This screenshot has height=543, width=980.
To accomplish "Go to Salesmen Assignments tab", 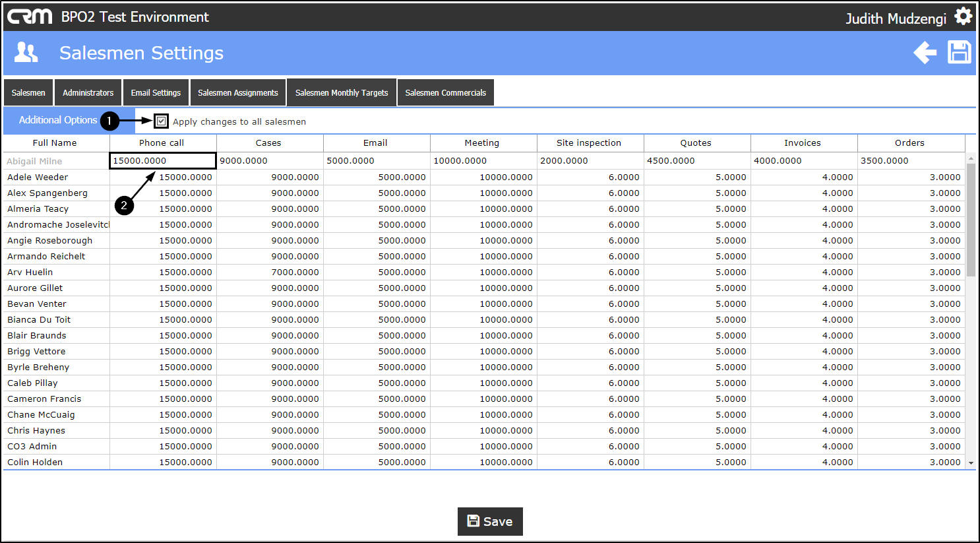I will pos(238,93).
